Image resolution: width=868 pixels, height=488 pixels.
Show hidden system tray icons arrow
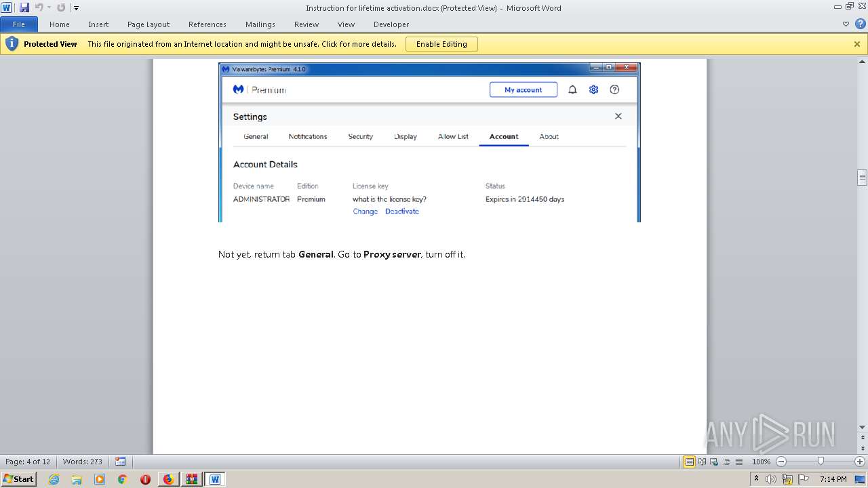point(756,479)
